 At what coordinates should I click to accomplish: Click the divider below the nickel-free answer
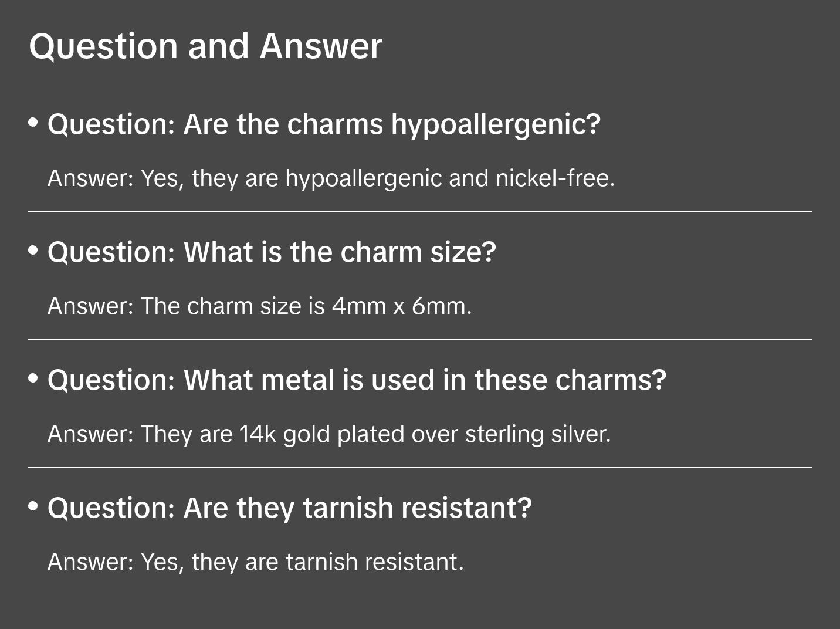420,212
